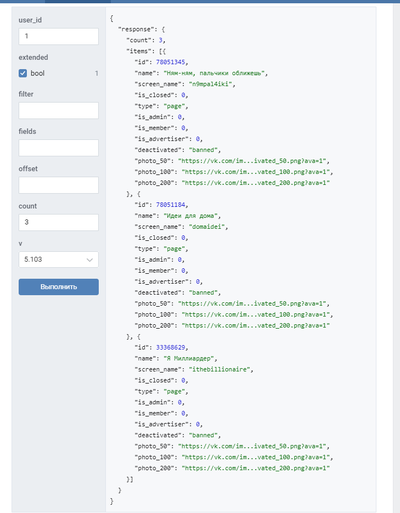400x513 pixels.
Task: Select the offset input field
Action: pyautogui.click(x=59, y=185)
